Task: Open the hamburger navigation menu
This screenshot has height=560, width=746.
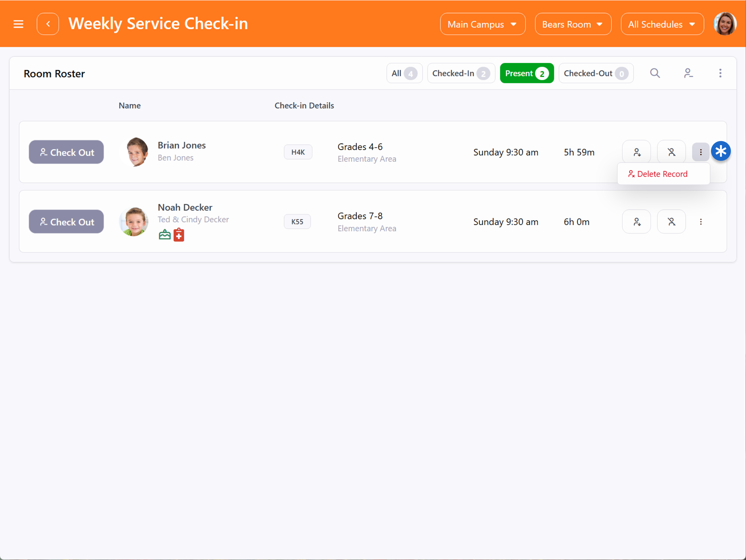Action: [18, 24]
